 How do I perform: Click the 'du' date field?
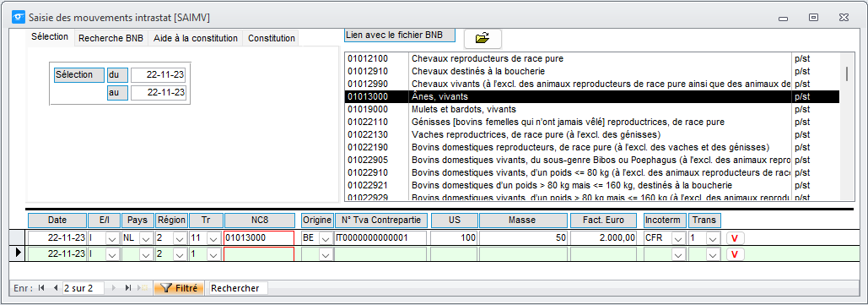(159, 75)
